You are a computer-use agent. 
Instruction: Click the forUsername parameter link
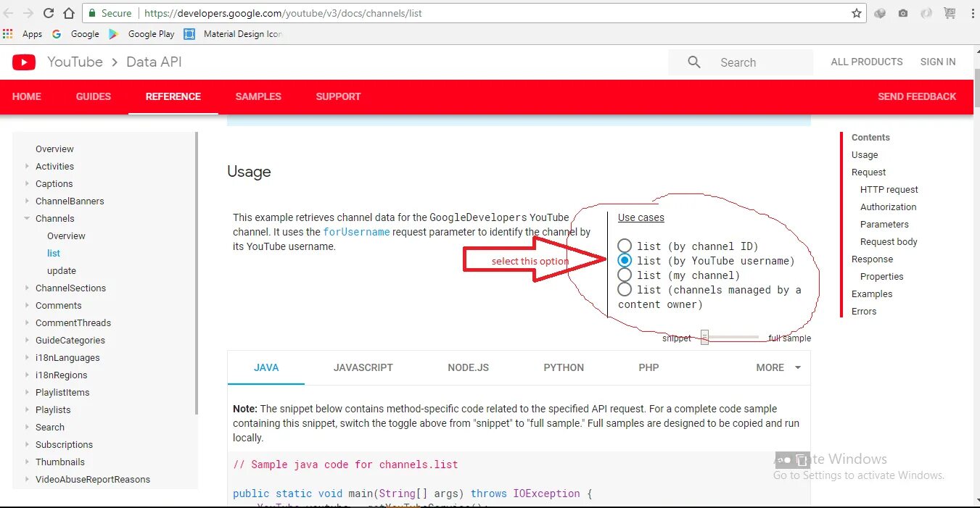[x=356, y=232]
